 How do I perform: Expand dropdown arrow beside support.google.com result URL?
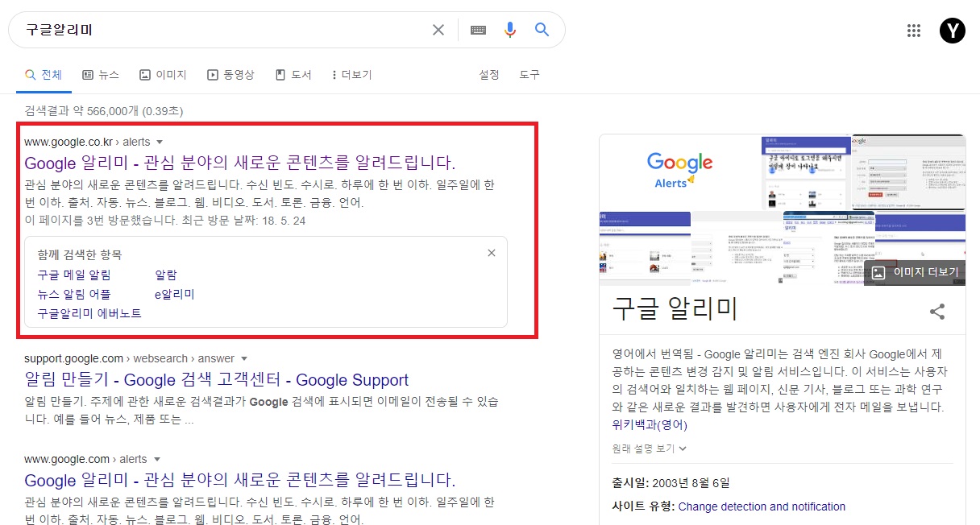click(x=244, y=359)
